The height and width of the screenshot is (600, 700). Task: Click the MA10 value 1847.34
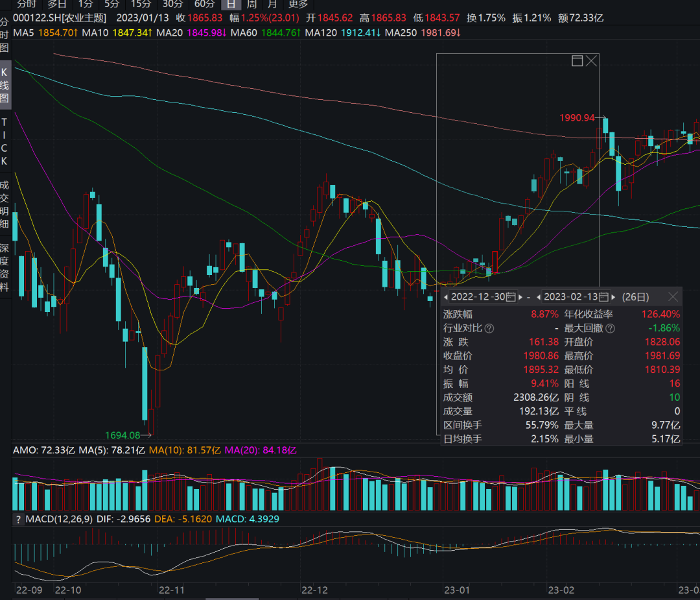(x=132, y=32)
